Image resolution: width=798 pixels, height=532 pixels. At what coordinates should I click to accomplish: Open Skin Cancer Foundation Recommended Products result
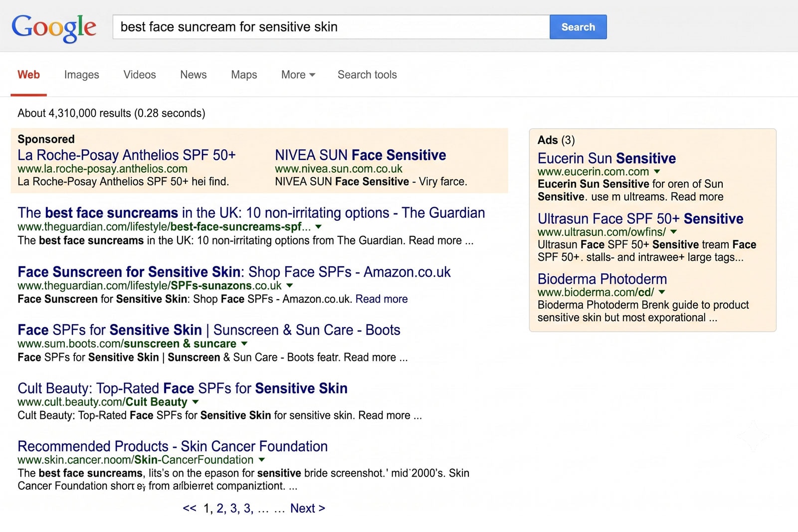tap(173, 446)
